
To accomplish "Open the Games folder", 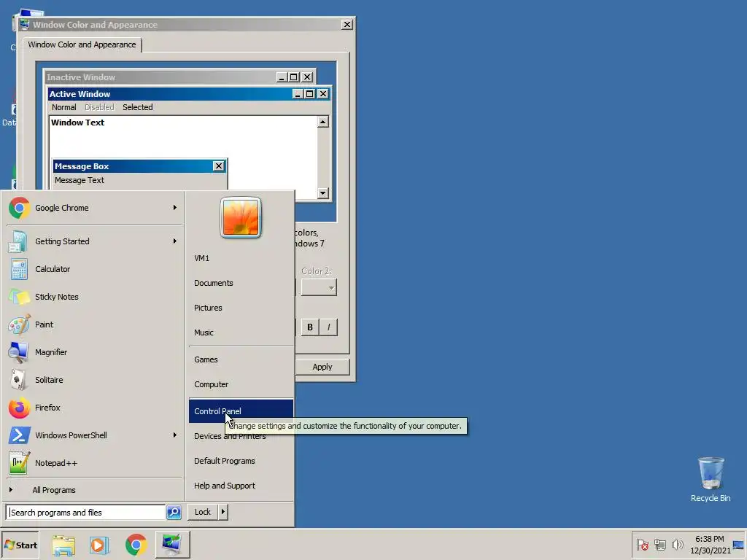I will coord(241,359).
